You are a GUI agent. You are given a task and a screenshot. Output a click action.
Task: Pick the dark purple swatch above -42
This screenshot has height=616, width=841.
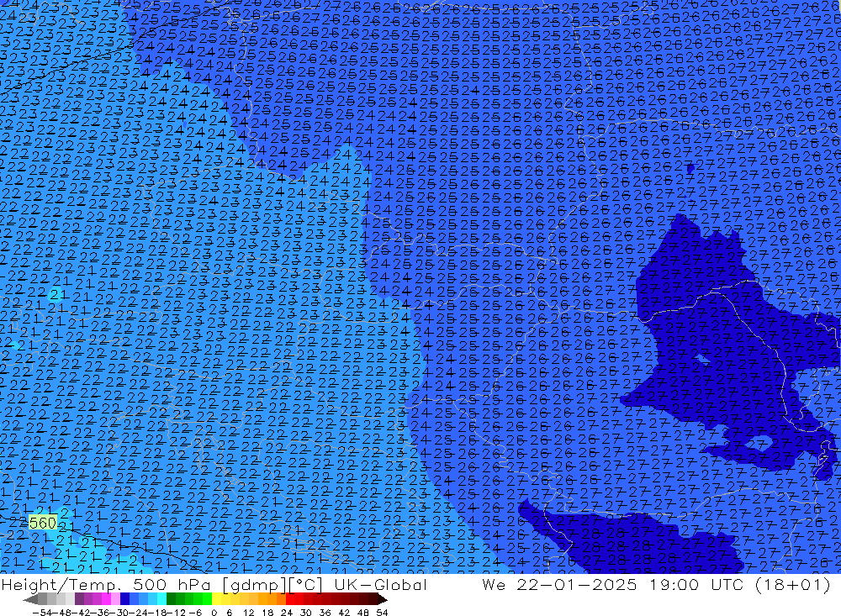[x=79, y=599]
